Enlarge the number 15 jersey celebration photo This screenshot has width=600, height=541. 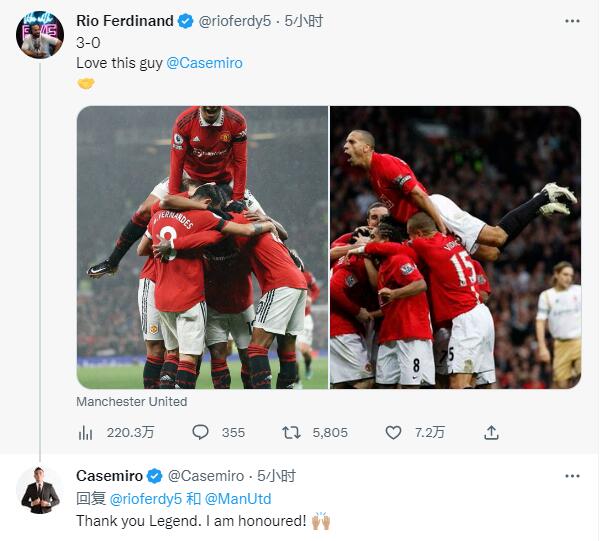(455, 247)
